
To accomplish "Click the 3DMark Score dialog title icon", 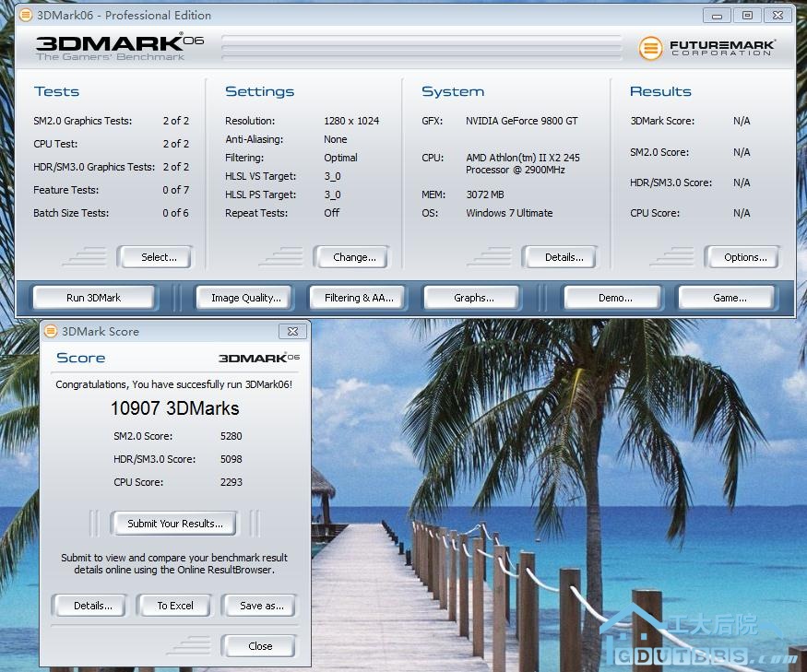I will [50, 331].
